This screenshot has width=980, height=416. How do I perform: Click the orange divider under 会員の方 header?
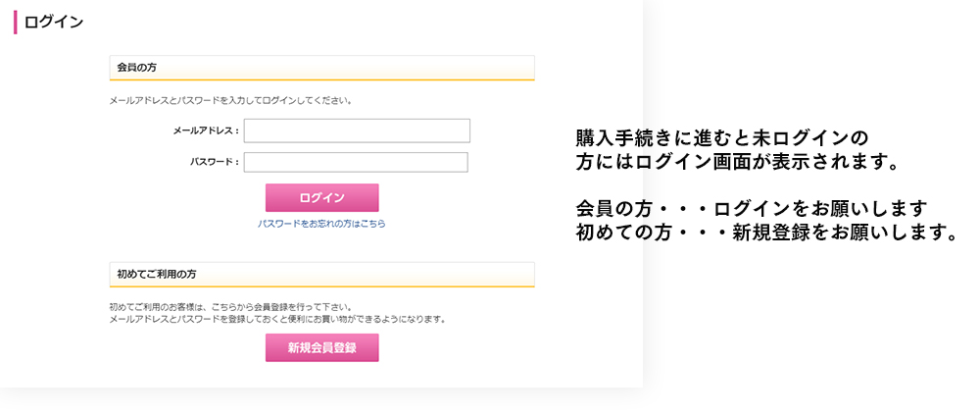click(x=321, y=79)
